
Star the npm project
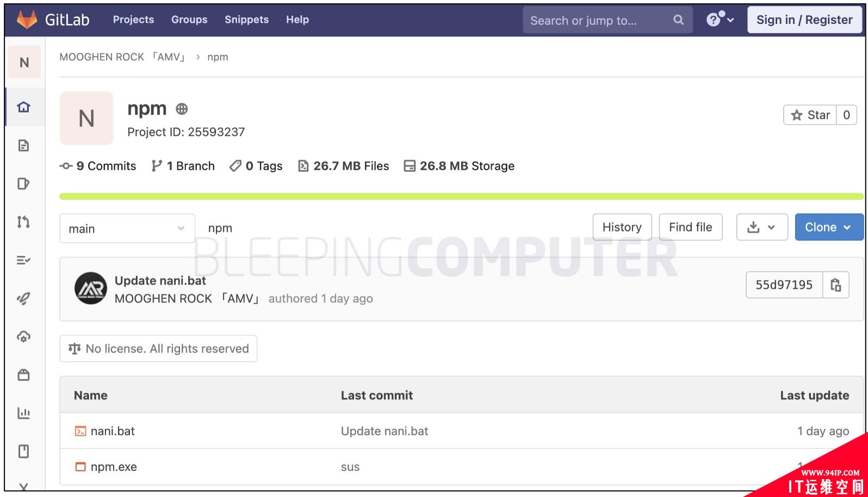(x=810, y=115)
